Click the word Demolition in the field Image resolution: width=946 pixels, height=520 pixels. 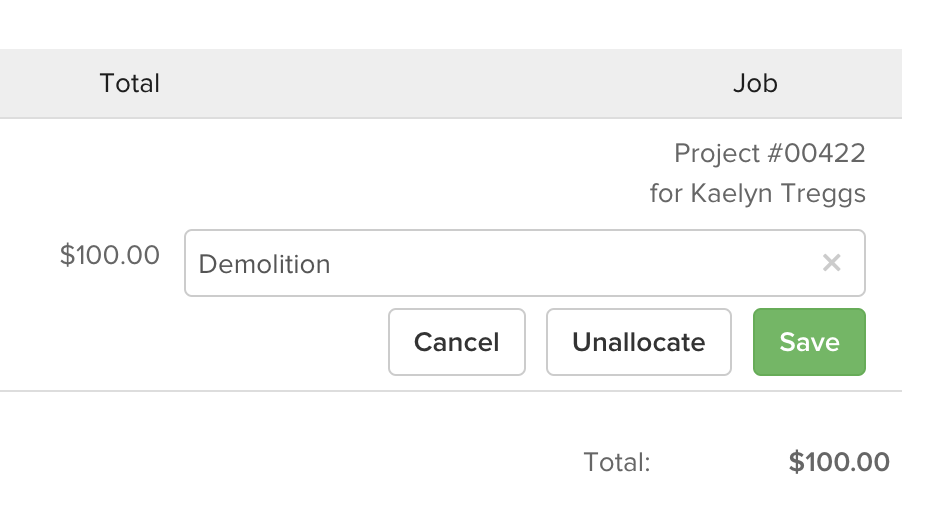click(264, 264)
